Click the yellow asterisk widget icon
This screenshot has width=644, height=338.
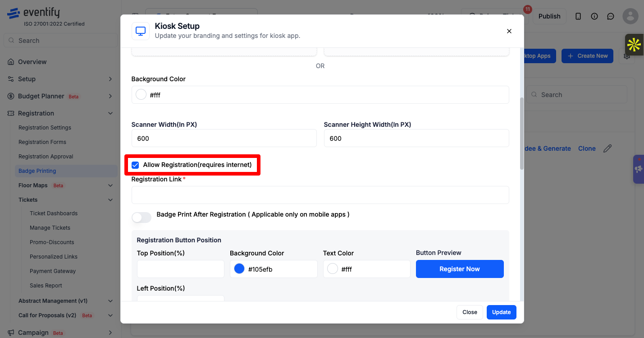coord(634,45)
